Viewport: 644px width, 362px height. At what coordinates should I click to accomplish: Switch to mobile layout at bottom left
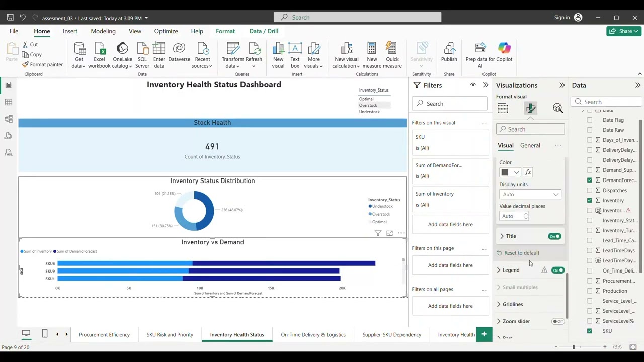tap(45, 333)
